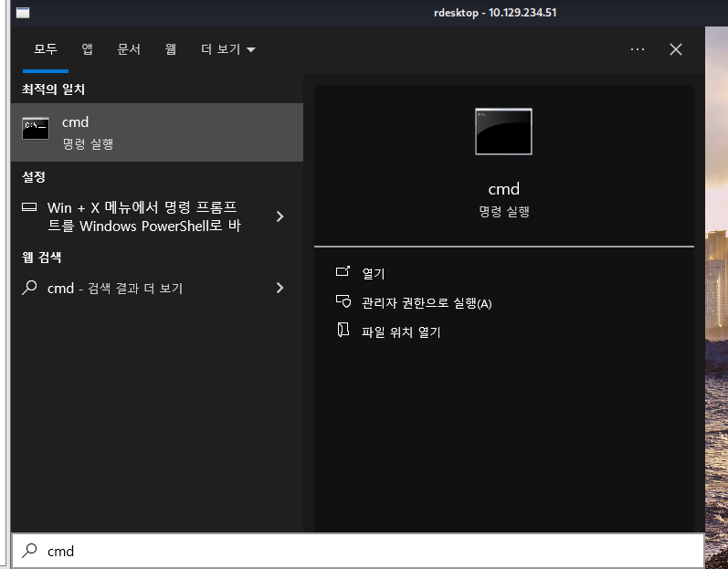Click the search box magnifier icon

[x=29, y=551]
